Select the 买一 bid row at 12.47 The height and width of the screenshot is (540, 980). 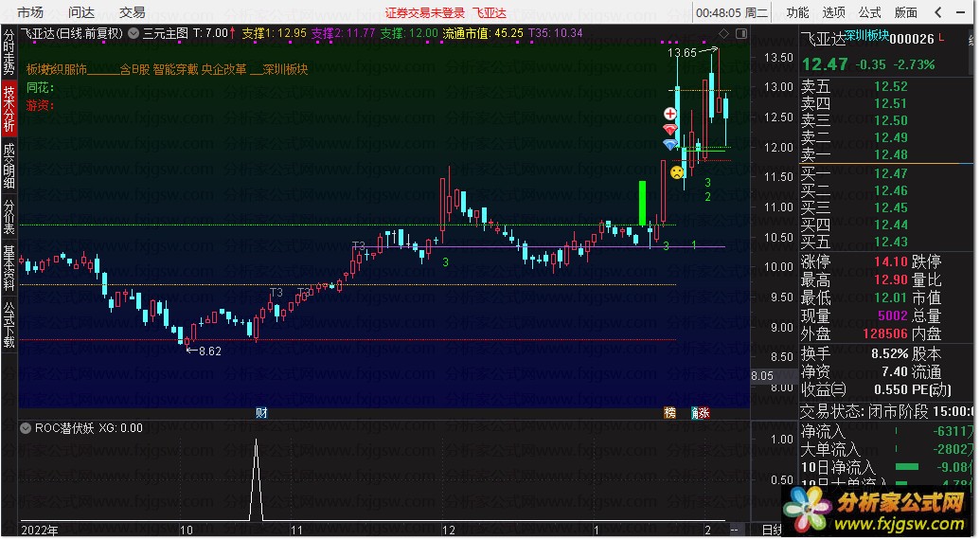click(x=885, y=173)
